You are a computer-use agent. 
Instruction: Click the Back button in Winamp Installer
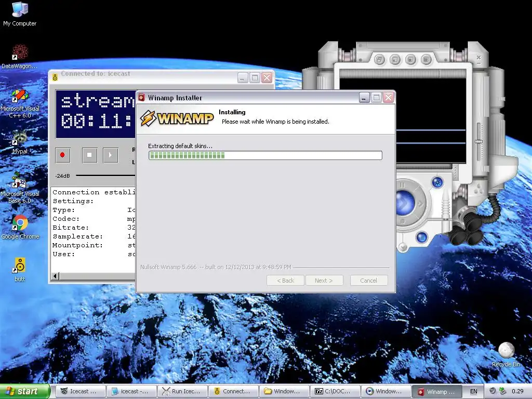pos(285,280)
